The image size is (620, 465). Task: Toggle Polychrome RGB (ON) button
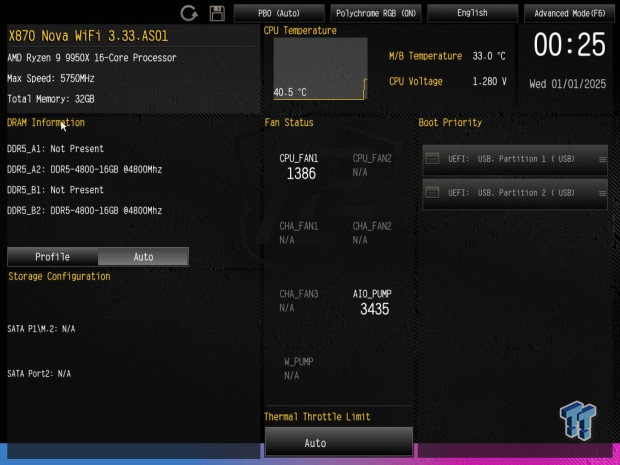coord(376,13)
